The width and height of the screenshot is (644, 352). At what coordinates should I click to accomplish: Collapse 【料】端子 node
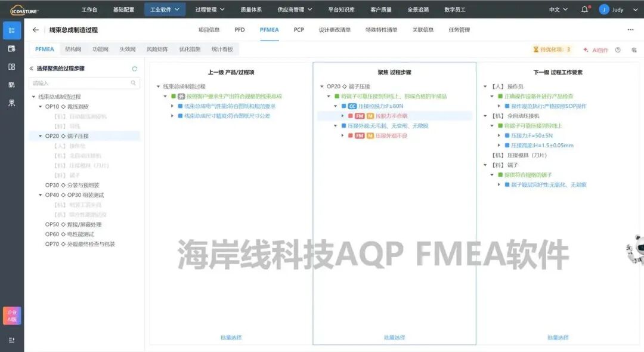pyautogui.click(x=485, y=165)
